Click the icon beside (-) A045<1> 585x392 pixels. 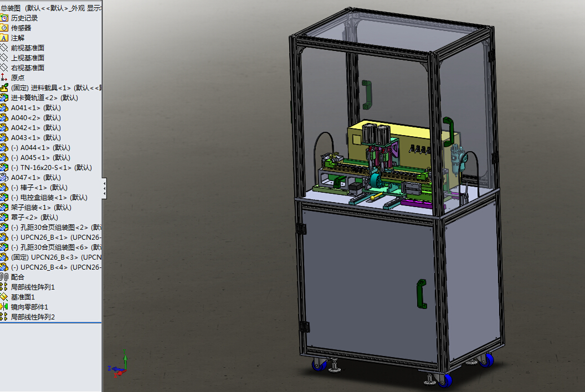(4, 157)
